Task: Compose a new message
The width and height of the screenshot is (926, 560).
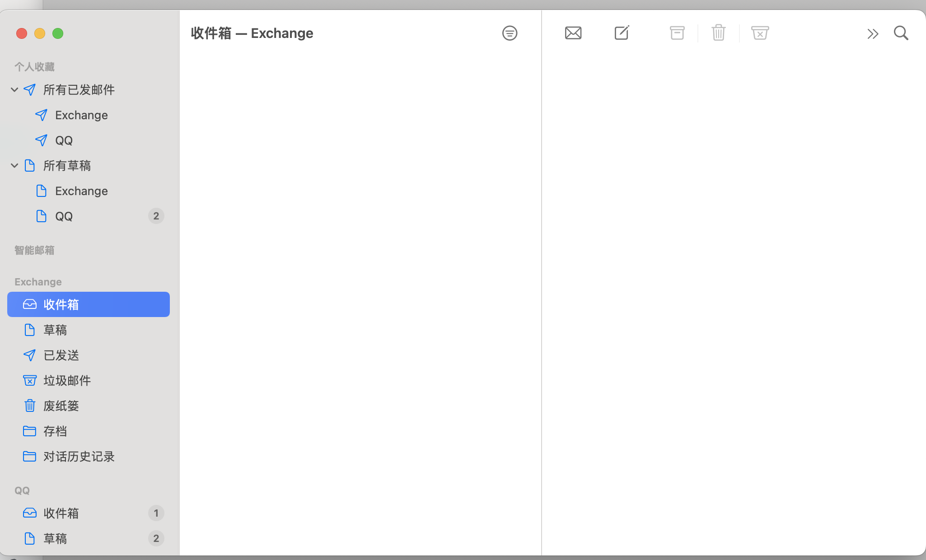Action: (622, 33)
